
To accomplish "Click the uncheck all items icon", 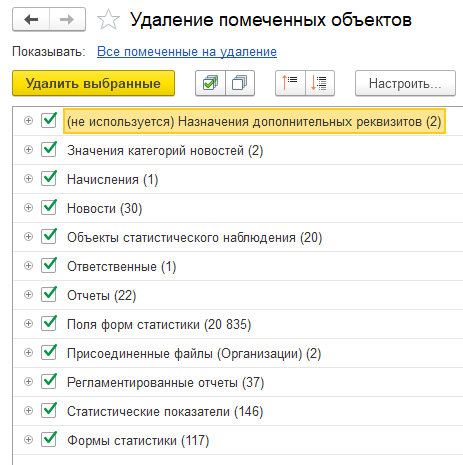I will [x=240, y=83].
